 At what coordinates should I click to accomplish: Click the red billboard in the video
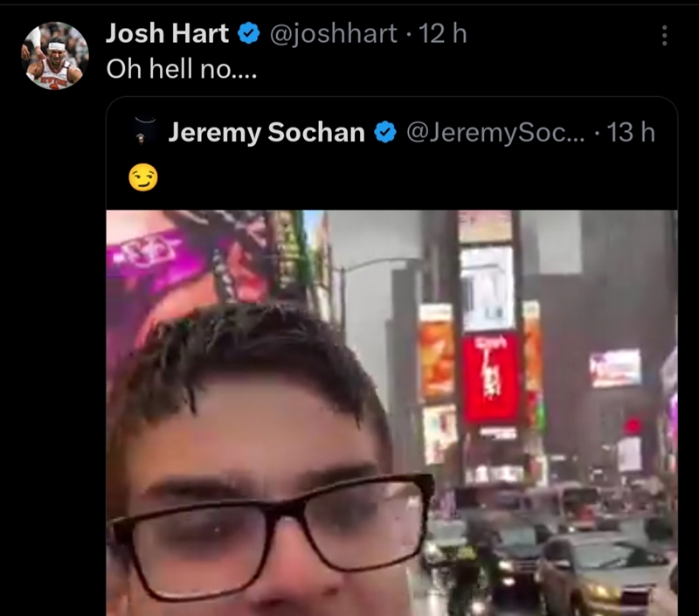[x=491, y=378]
